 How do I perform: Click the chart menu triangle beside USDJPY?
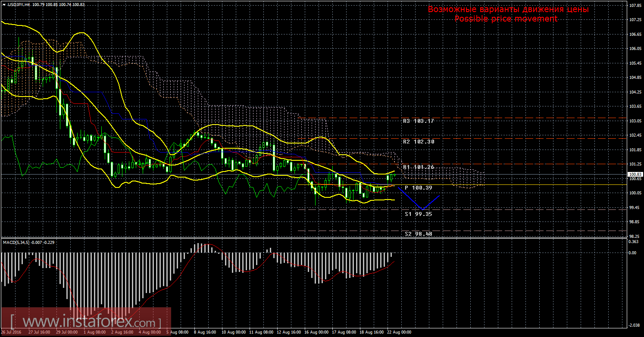pyautogui.click(x=3, y=4)
